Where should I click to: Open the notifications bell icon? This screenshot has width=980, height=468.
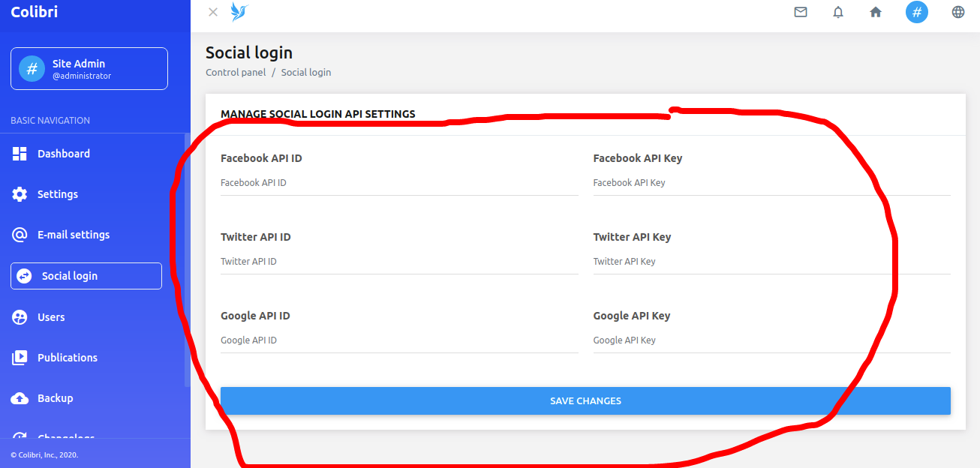[x=838, y=12]
